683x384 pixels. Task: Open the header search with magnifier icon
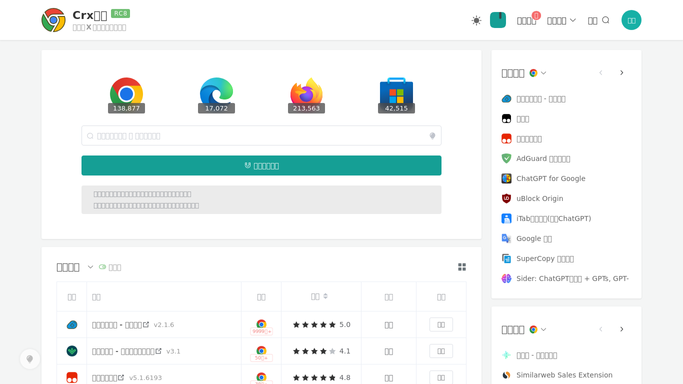[598, 20]
